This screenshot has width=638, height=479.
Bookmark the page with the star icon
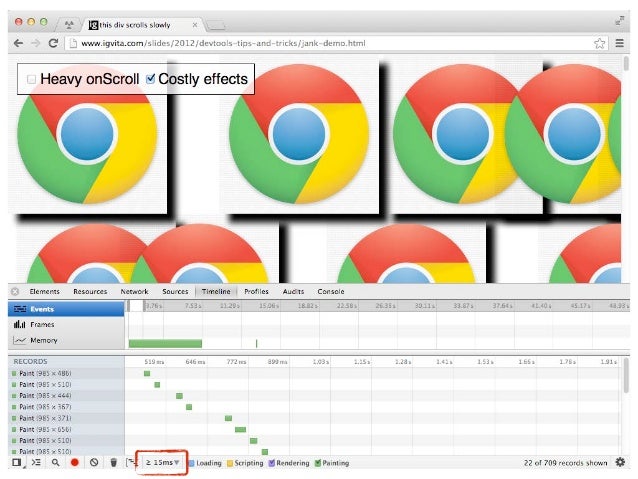599,43
